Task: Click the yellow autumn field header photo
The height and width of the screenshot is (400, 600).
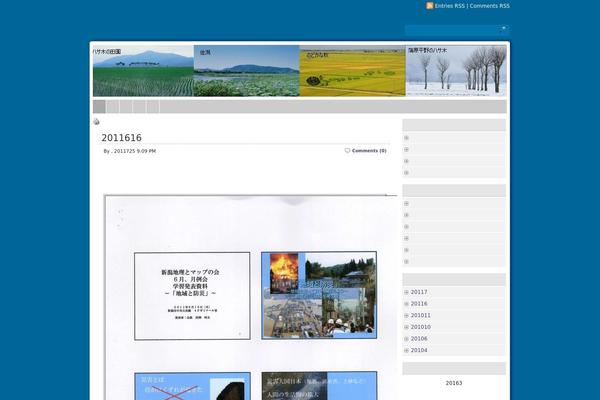Action: click(352, 71)
